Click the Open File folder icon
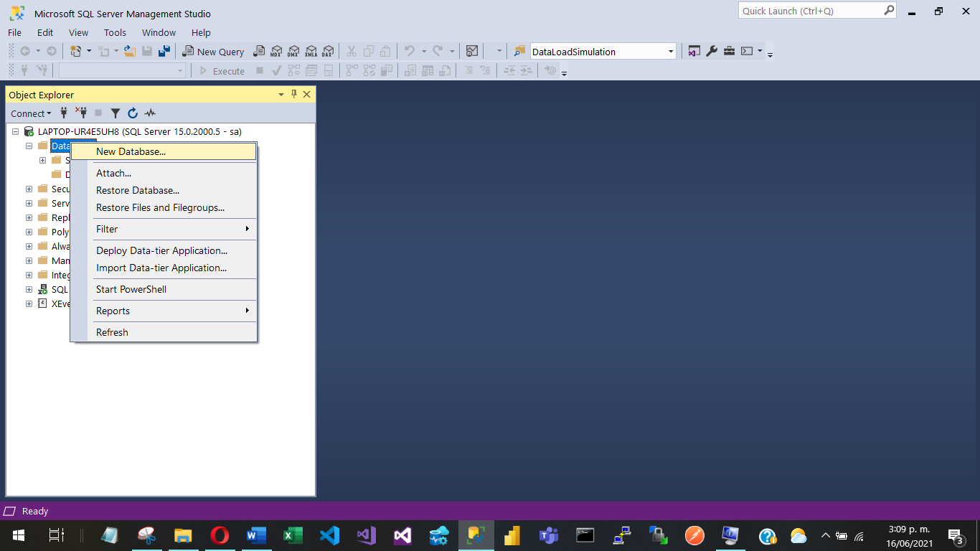Image resolution: width=980 pixels, height=551 pixels. pyautogui.click(x=129, y=51)
